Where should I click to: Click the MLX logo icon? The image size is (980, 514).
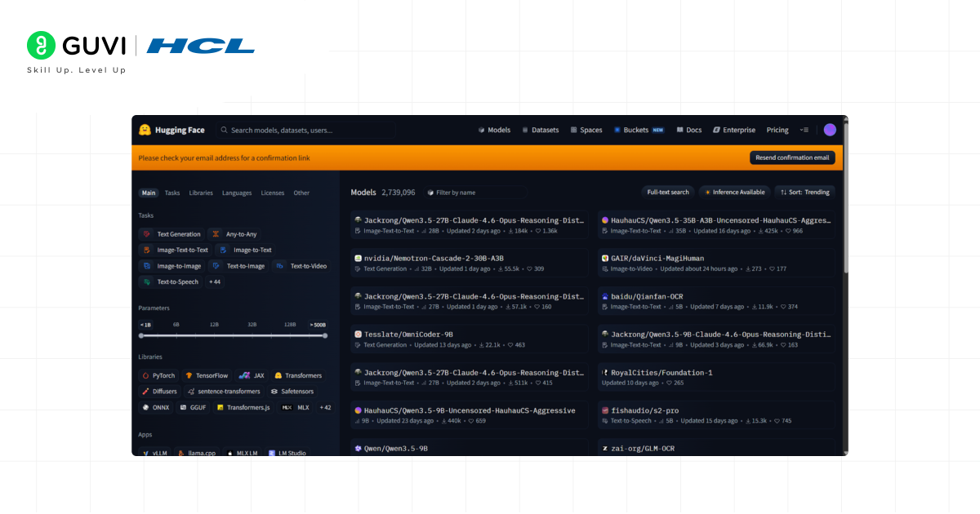coord(287,407)
